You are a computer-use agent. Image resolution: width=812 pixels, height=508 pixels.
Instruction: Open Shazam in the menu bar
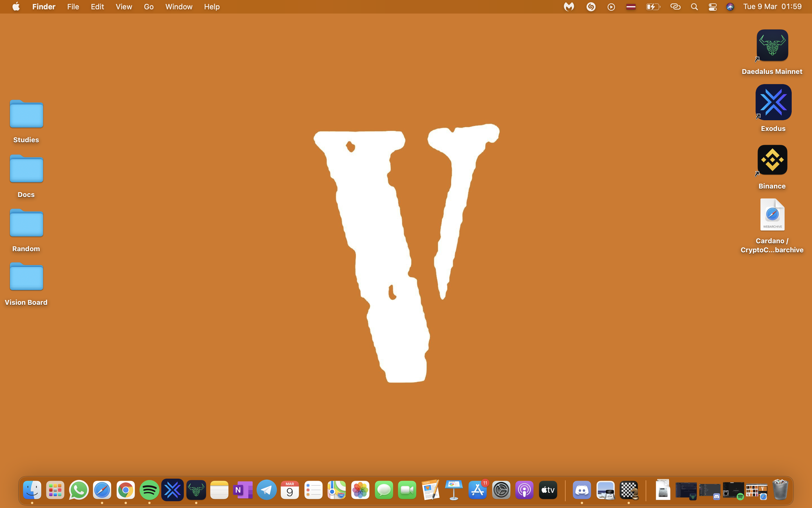[591, 7]
